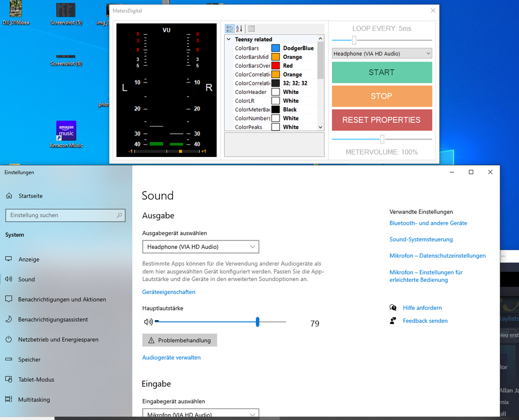This screenshot has height=420, width=519.
Task: Click the Startseite home icon in Settings
Action: click(x=9, y=196)
